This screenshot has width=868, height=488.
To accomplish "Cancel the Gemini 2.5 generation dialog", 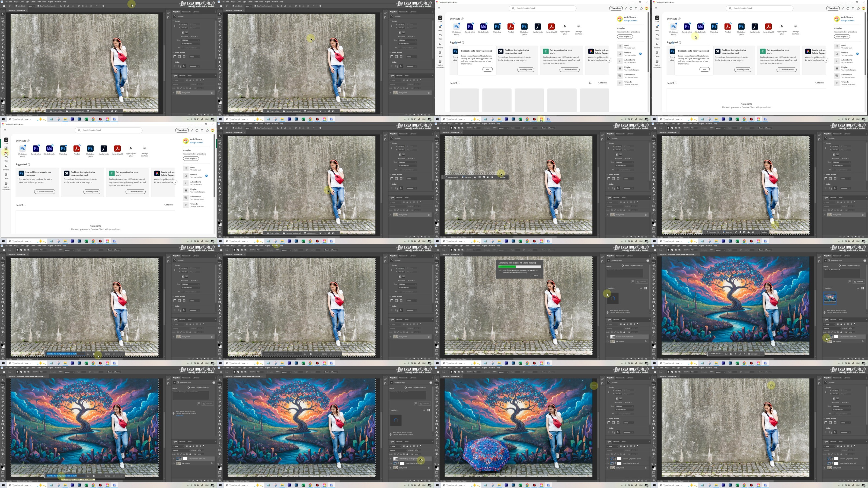I will [x=535, y=275].
